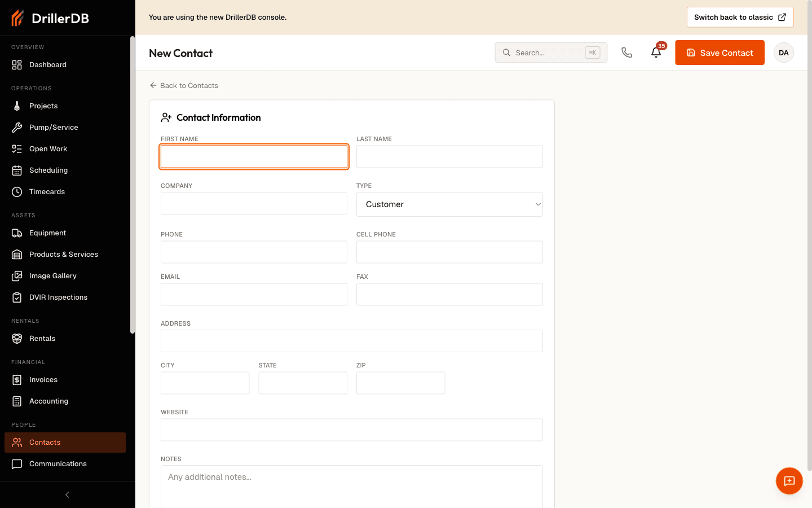
Task: Go to Pump/Service page
Action: point(65,128)
